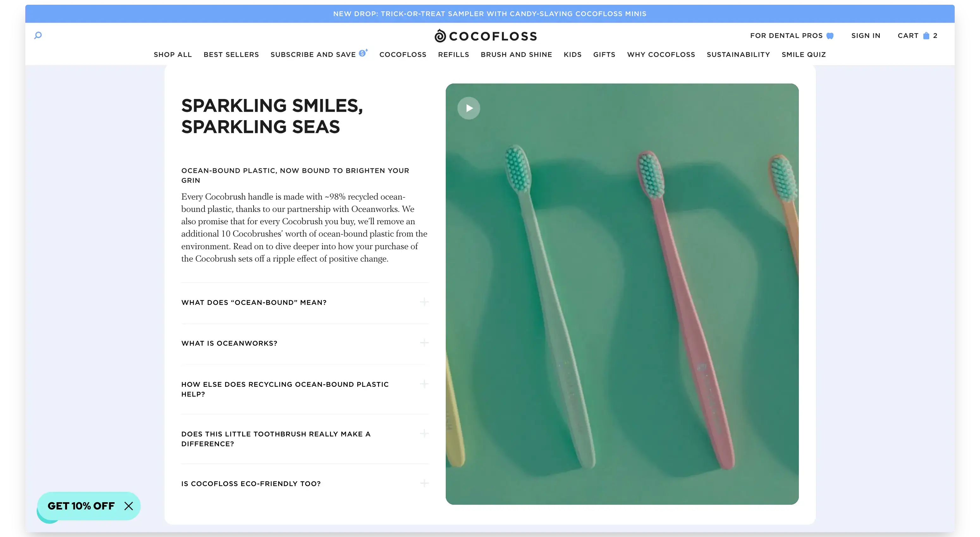This screenshot has width=980, height=537.
Task: Click the Get 10% Off button
Action: (x=81, y=506)
